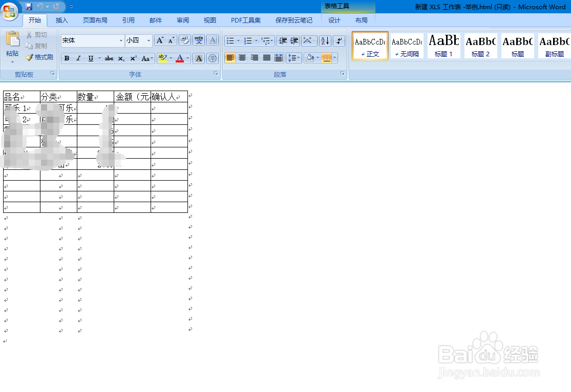The width and height of the screenshot is (571, 392).
Task: Open the table tools 设计 tab
Action: click(334, 20)
